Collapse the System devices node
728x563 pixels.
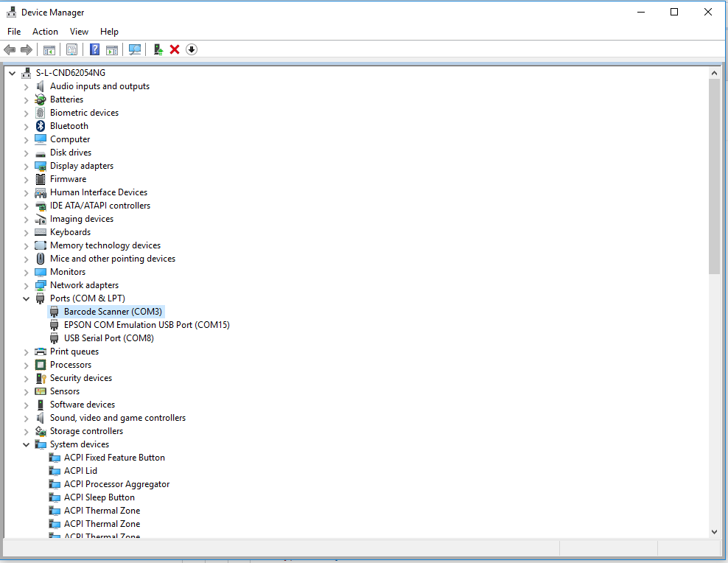coord(27,445)
